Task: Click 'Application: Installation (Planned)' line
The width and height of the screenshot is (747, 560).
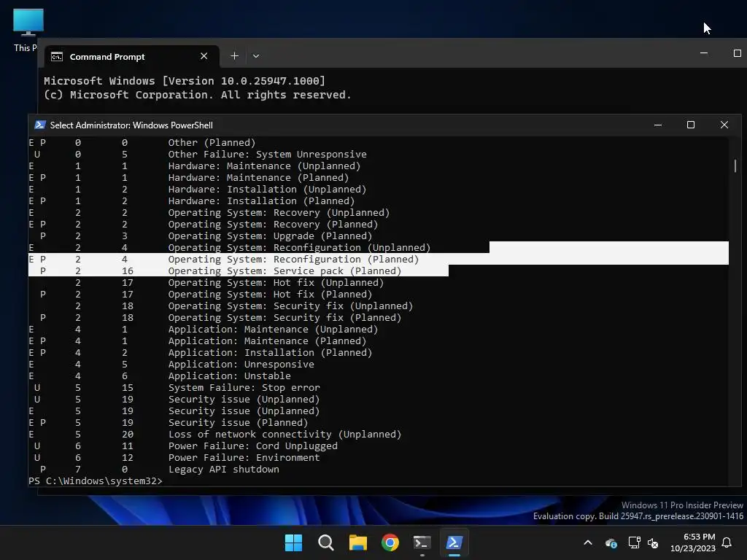Action: pyautogui.click(x=270, y=352)
